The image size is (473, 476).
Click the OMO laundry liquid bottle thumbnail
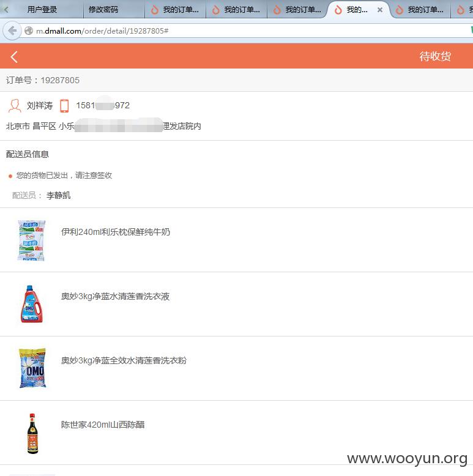point(32,304)
